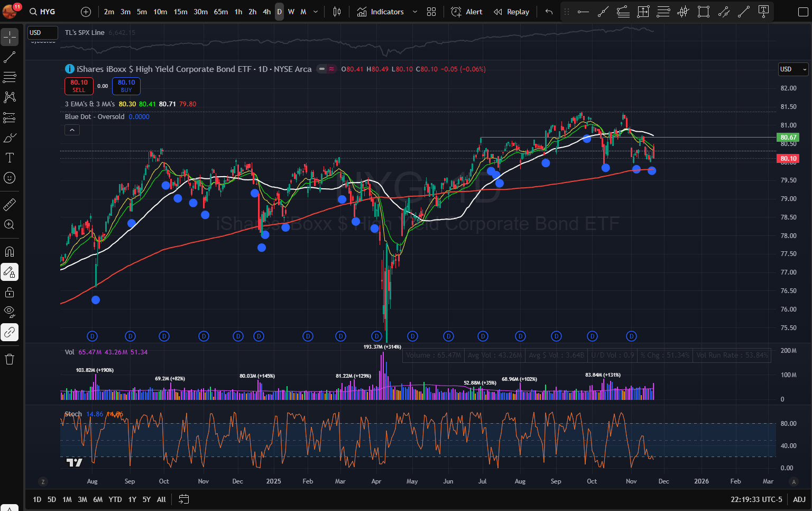Expand the indicator favorites dropdown arrow
The width and height of the screenshot is (812, 511).
point(415,12)
